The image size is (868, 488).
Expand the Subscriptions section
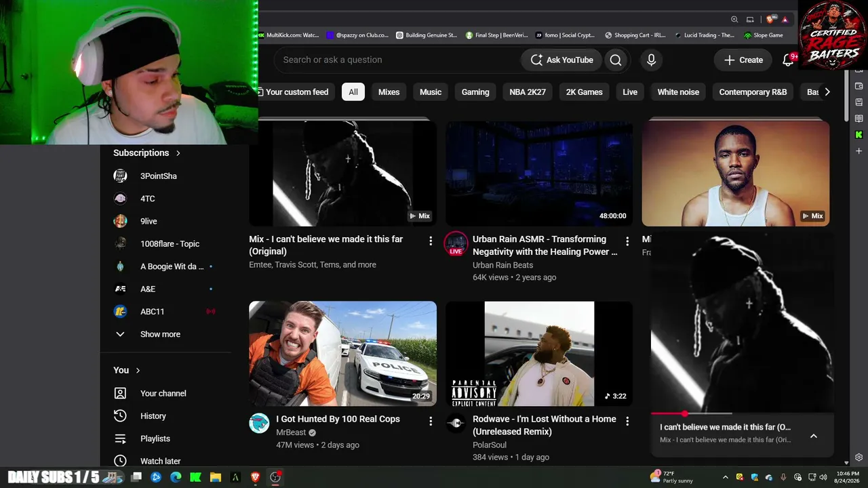pyautogui.click(x=147, y=153)
